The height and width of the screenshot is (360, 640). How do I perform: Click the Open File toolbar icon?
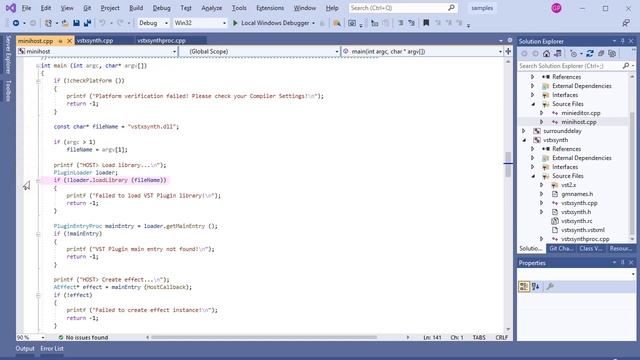(x=65, y=23)
